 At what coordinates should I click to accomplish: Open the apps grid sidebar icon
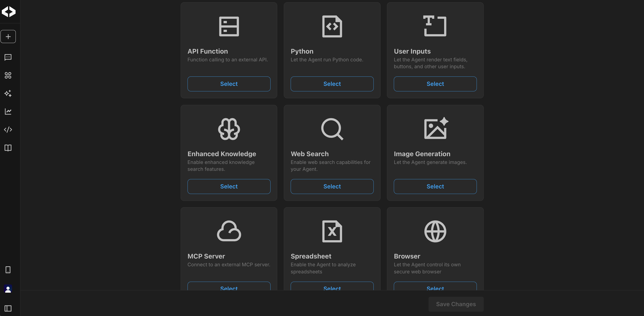pyautogui.click(x=8, y=75)
